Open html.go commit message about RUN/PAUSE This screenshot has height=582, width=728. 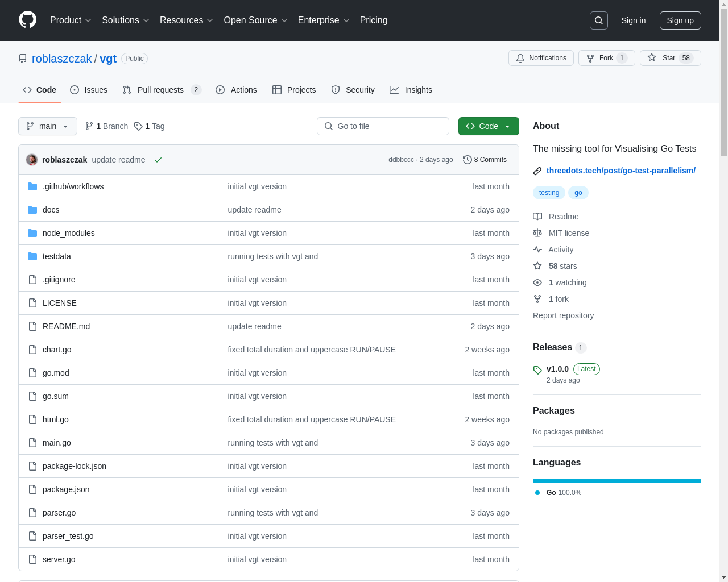pyautogui.click(x=312, y=419)
